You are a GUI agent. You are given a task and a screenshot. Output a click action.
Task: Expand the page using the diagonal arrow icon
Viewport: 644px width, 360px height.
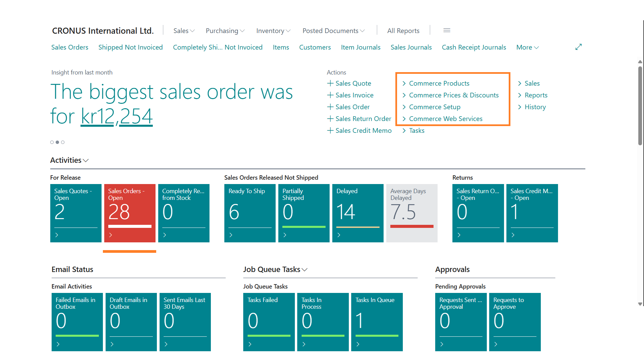578,47
